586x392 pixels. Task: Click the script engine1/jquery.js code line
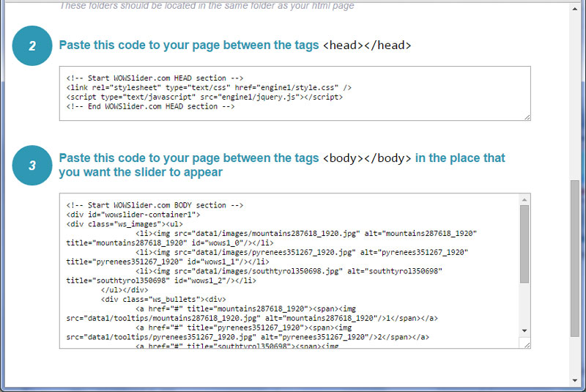coord(204,97)
